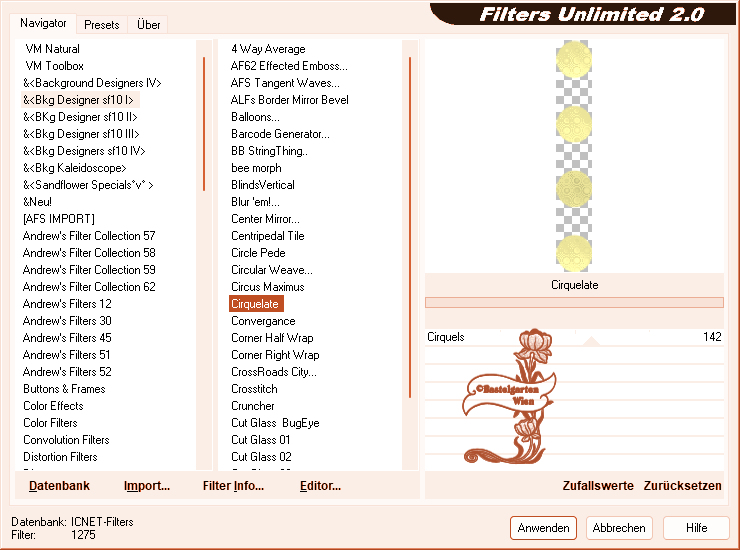Choose Circle Pede filter

tap(258, 253)
